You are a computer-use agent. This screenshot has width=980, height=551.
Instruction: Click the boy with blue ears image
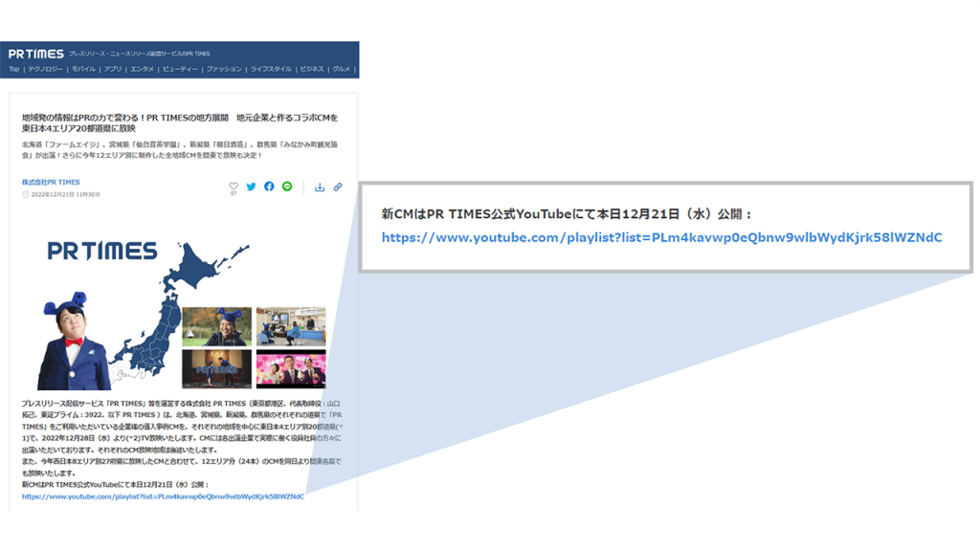click(74, 342)
